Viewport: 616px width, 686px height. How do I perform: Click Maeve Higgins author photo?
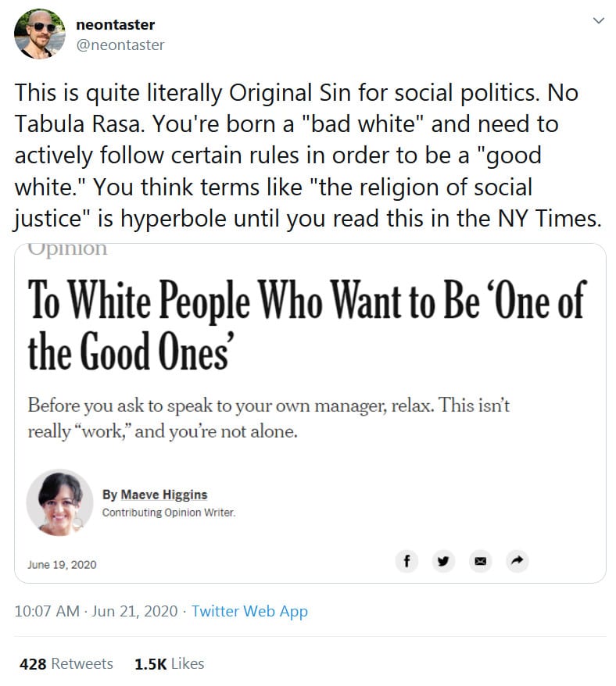[59, 502]
